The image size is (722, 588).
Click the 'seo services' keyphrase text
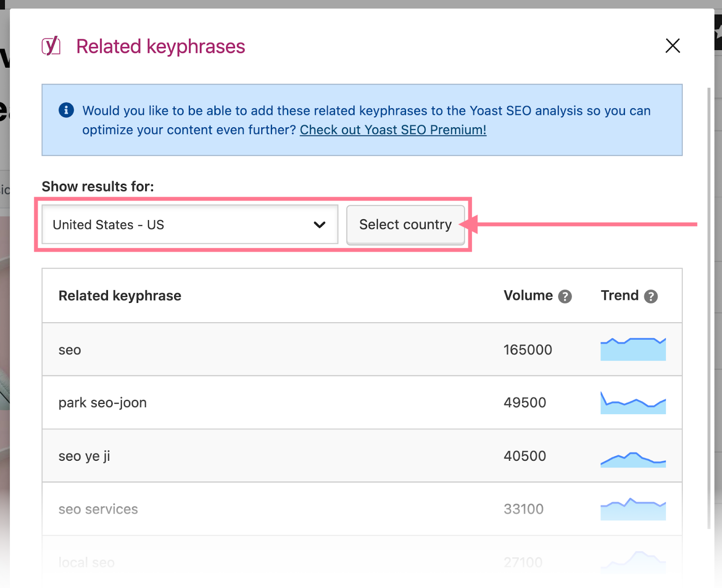point(98,509)
